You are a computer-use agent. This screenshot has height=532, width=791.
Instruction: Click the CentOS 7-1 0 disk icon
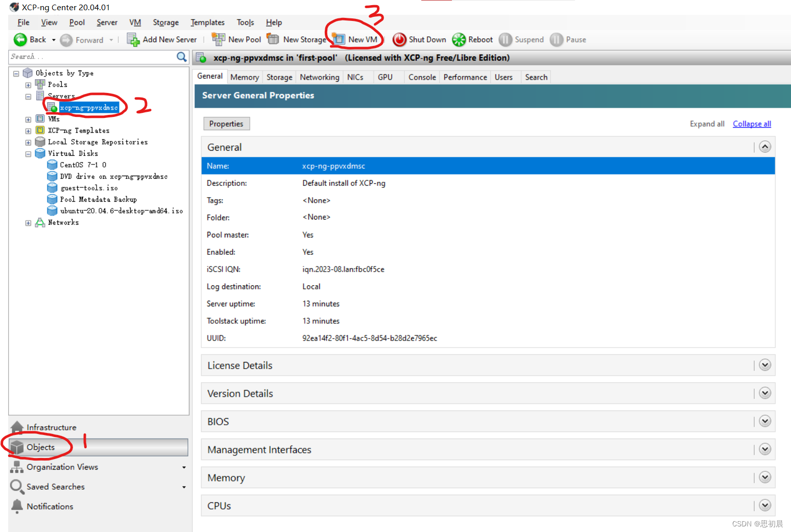coord(52,164)
